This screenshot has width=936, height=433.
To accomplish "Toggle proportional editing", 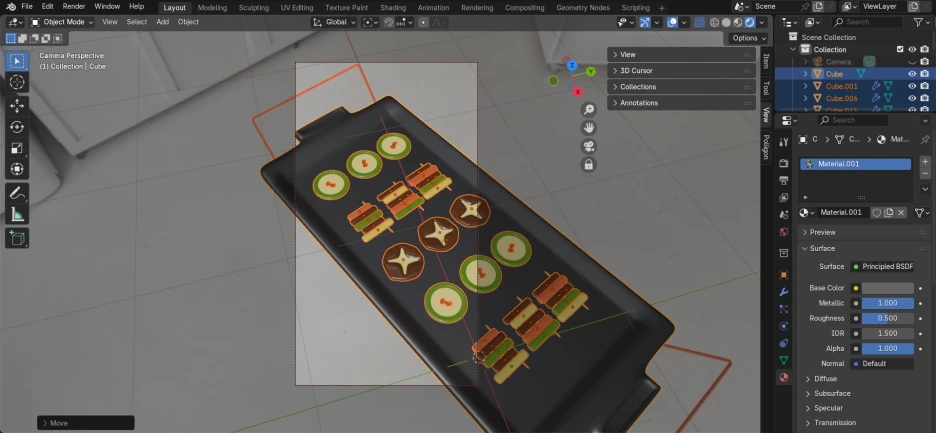I will coord(423,22).
